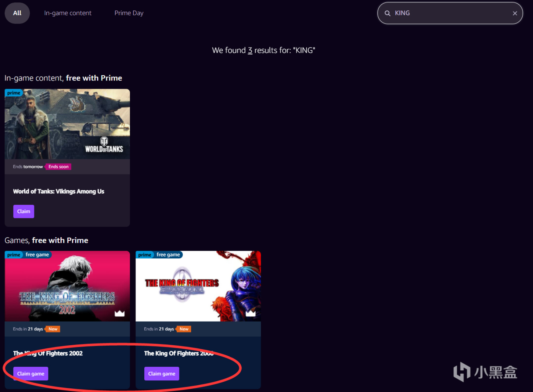
Task: Click the 'We found 3 results' text
Action: click(x=264, y=50)
